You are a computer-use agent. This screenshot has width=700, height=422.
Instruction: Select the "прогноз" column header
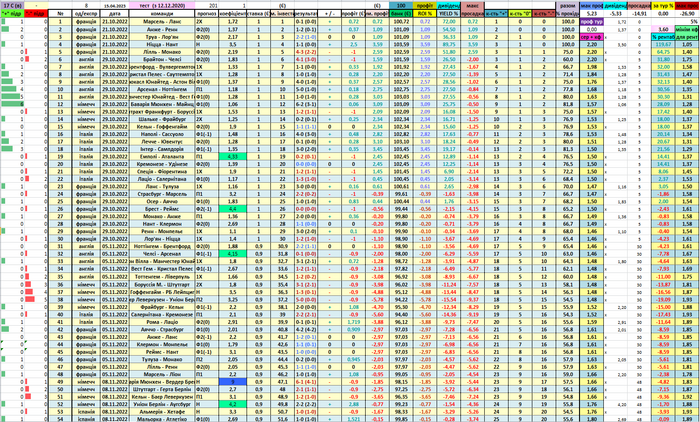207,14
